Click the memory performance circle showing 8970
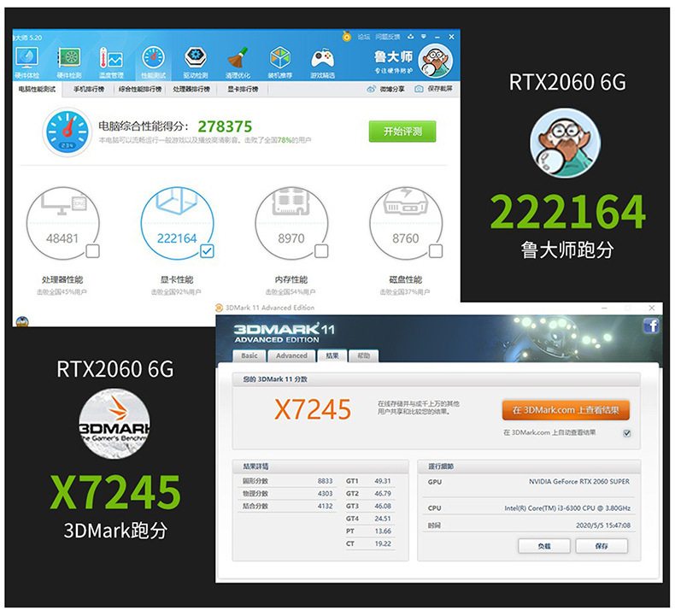 [291, 223]
